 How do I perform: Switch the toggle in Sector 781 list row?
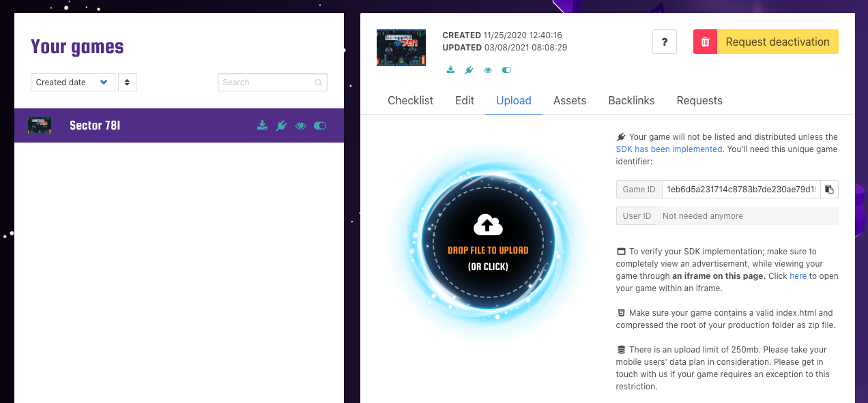[x=319, y=125]
